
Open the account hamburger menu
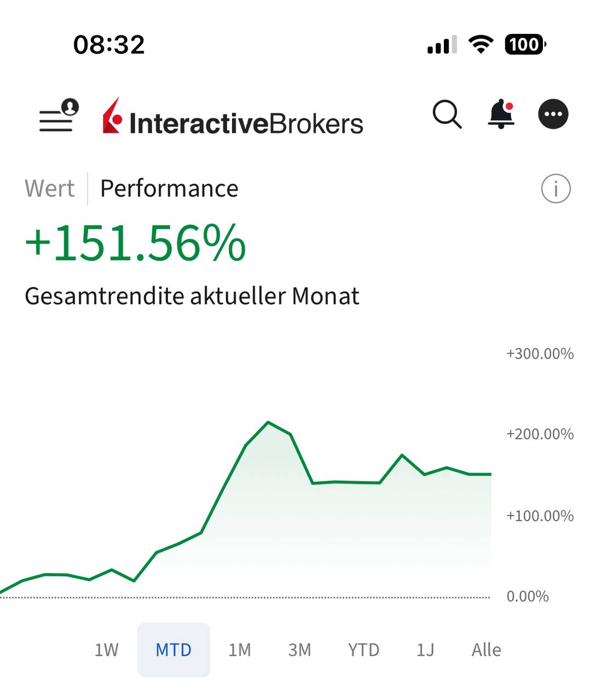[x=59, y=115]
